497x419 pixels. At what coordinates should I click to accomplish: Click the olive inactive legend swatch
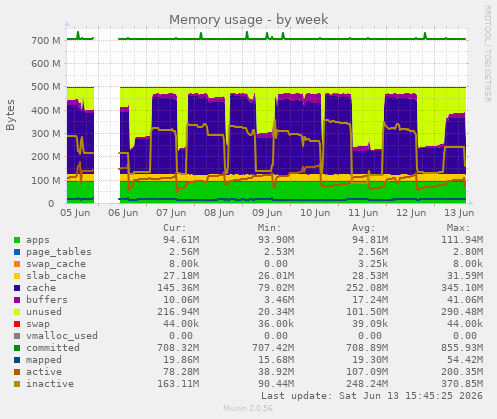17,384
